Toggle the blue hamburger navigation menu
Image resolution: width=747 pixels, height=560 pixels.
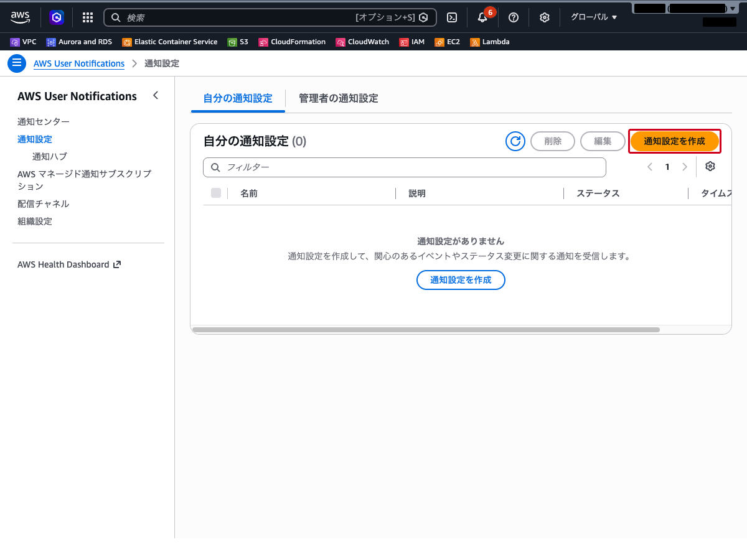pos(17,63)
